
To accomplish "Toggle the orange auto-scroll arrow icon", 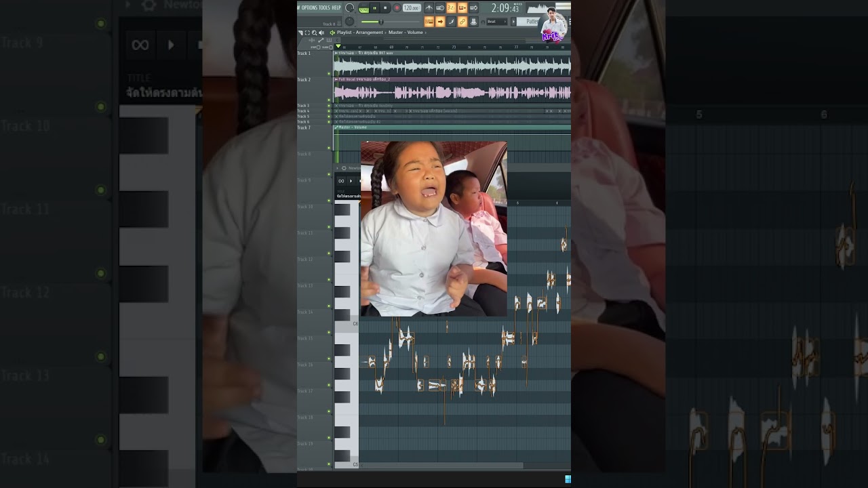I will (440, 22).
